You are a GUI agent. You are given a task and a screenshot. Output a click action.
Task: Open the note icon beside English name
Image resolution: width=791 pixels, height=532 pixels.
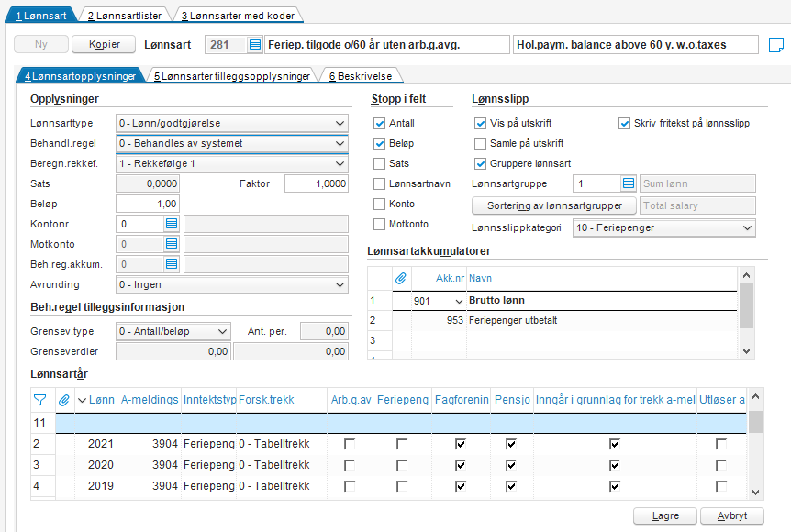coord(776,45)
